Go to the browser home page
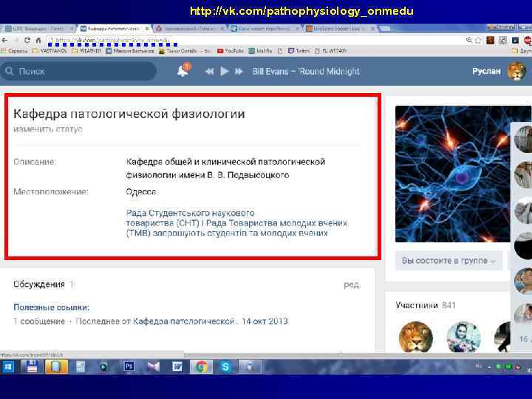Screen dimensions: 532x399 tap(38, 40)
